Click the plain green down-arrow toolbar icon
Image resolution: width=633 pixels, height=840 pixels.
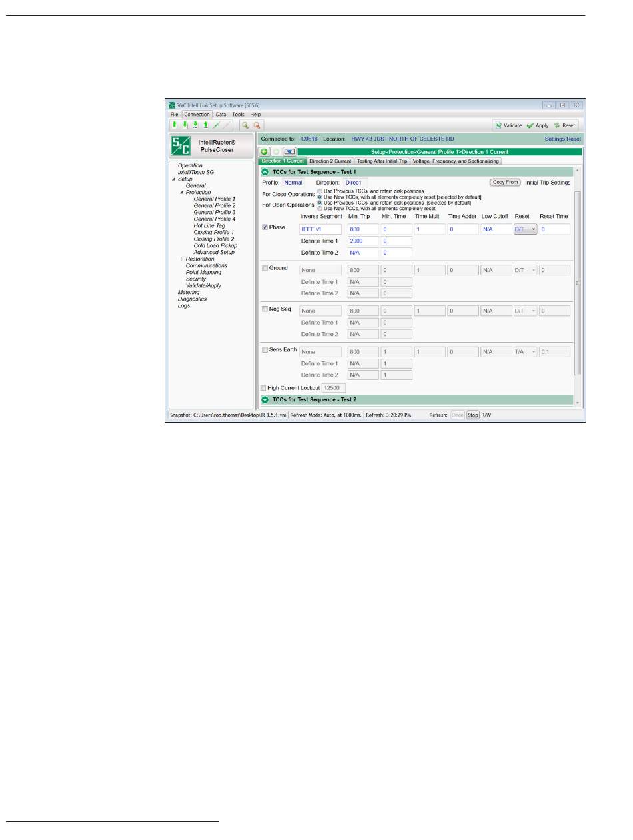pyautogui.click(x=185, y=125)
